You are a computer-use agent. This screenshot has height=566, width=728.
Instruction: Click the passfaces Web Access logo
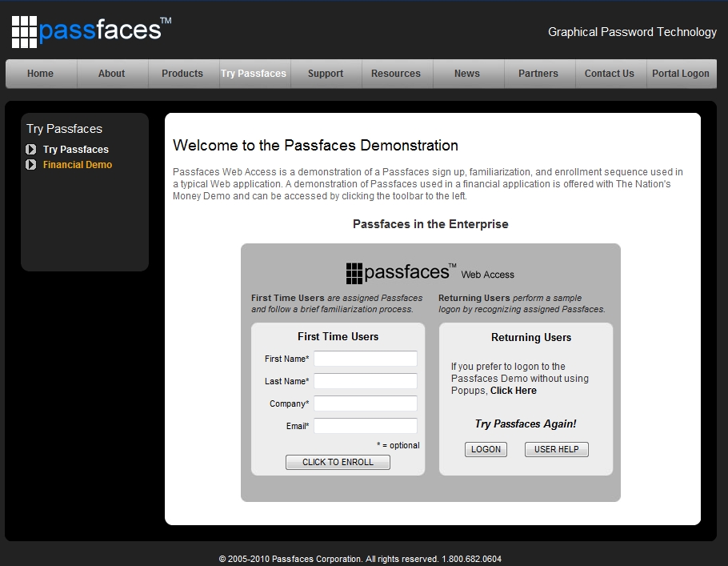[430, 273]
